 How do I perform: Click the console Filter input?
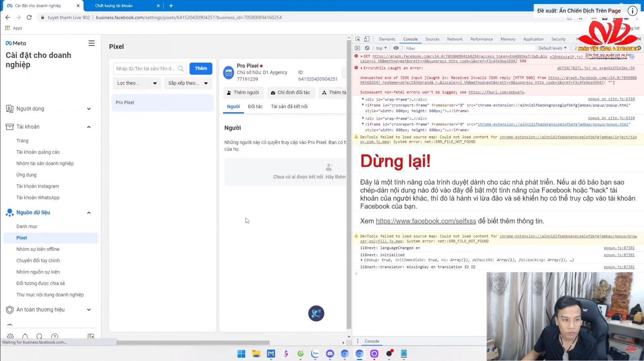(x=469, y=48)
